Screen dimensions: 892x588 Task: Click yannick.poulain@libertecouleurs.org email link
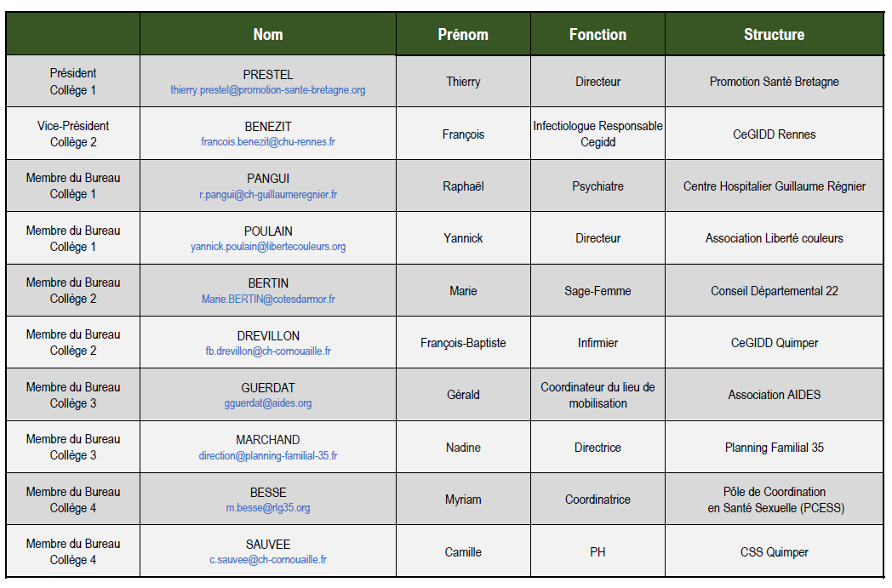(x=268, y=246)
